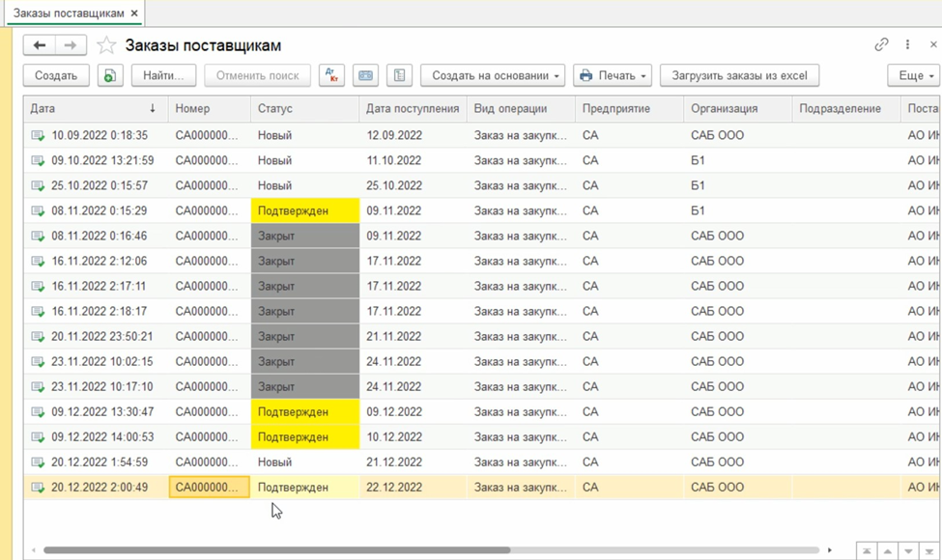Select the yellow Подтвержден status for 08.11.2022 0:15:29
This screenshot has height=560, width=942.
pyautogui.click(x=305, y=211)
